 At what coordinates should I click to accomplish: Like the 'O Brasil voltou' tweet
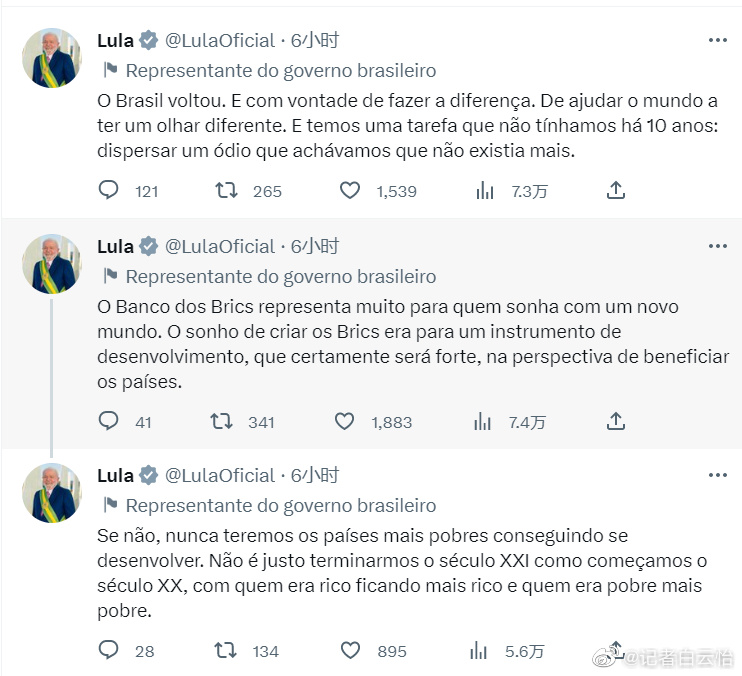tap(350, 190)
